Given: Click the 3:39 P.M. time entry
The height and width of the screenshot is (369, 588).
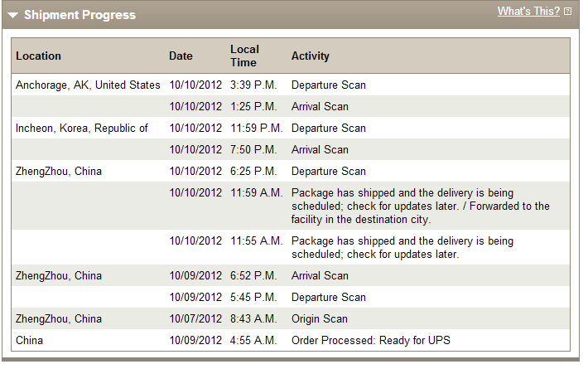Looking at the screenshot, I should coord(253,85).
